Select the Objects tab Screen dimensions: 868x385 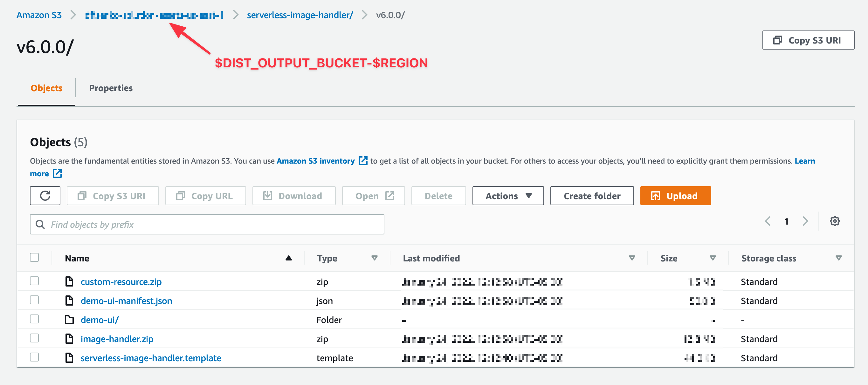46,88
